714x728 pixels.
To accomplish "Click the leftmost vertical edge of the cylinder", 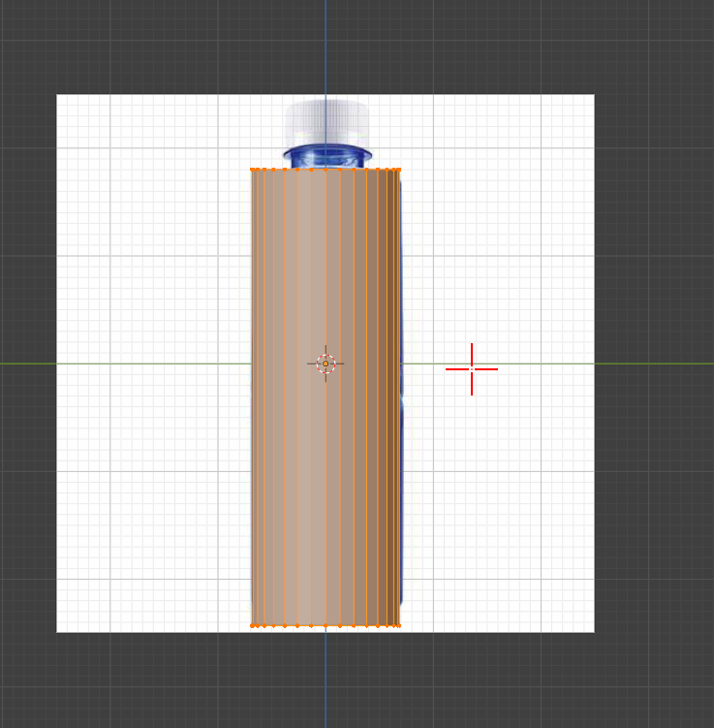I will pyautogui.click(x=253, y=397).
